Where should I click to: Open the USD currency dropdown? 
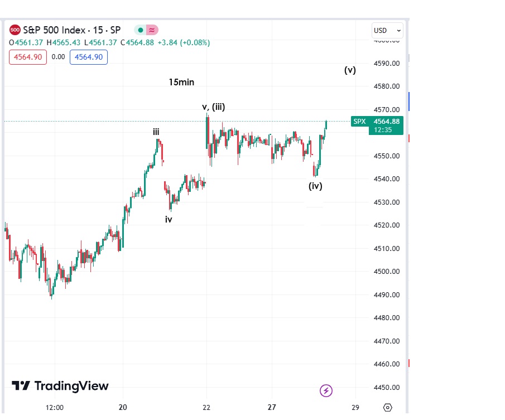pyautogui.click(x=387, y=30)
